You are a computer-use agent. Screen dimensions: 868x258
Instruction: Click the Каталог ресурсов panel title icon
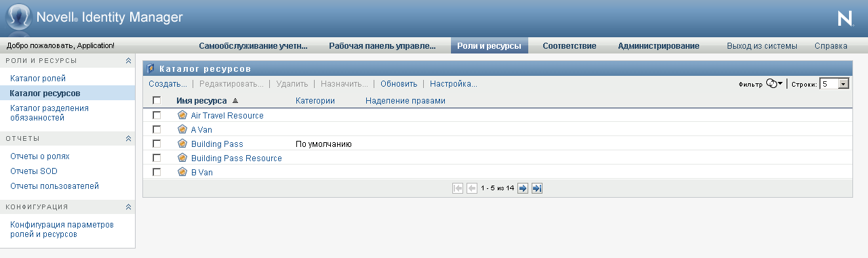pyautogui.click(x=151, y=69)
